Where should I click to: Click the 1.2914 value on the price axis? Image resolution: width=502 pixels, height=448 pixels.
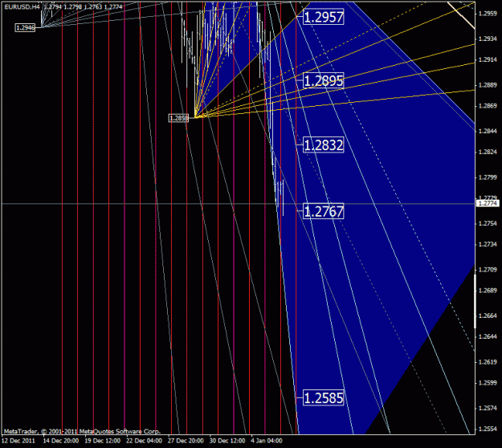click(x=488, y=60)
